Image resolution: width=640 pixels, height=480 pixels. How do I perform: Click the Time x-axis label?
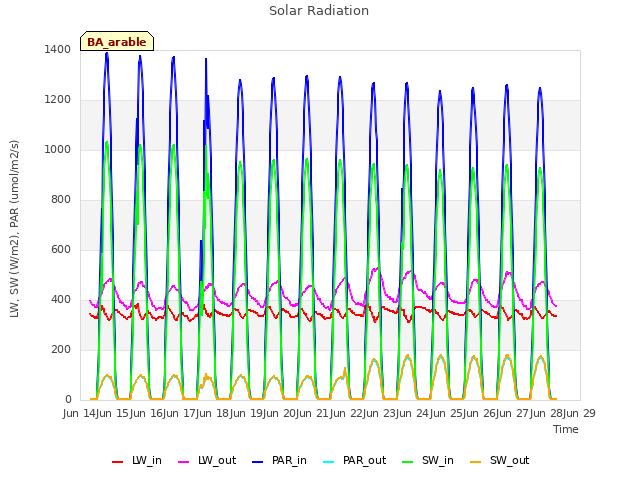566,429
